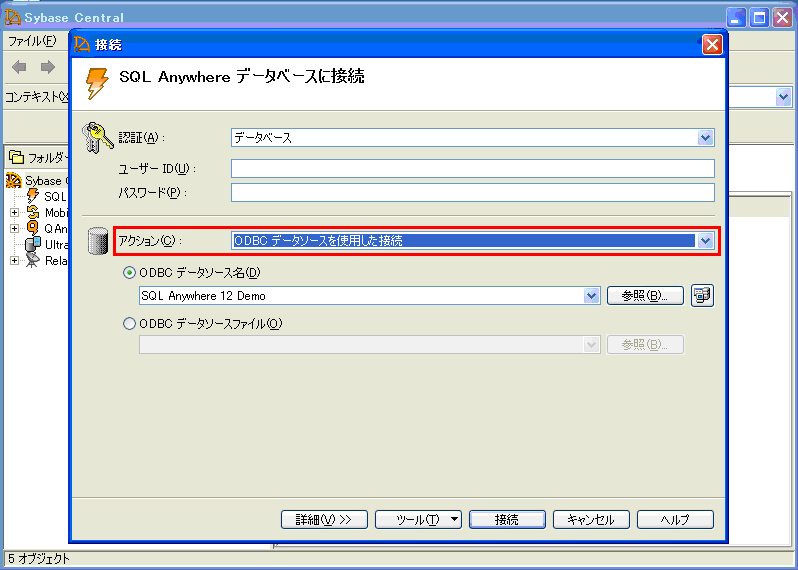Click the MobiLink tree node icon
Viewport: 798px width, 570px height.
[32, 213]
